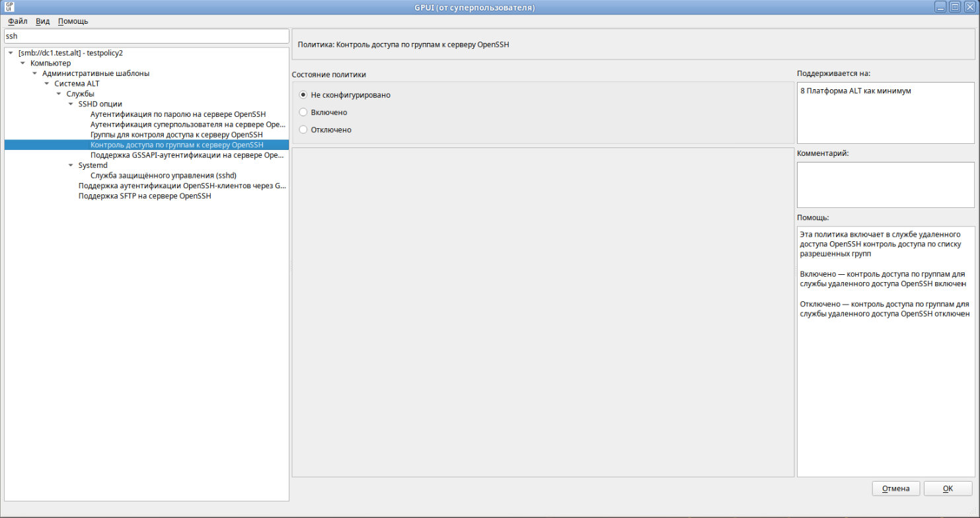
Task: Click the search field containing 'ssh'
Action: point(147,36)
